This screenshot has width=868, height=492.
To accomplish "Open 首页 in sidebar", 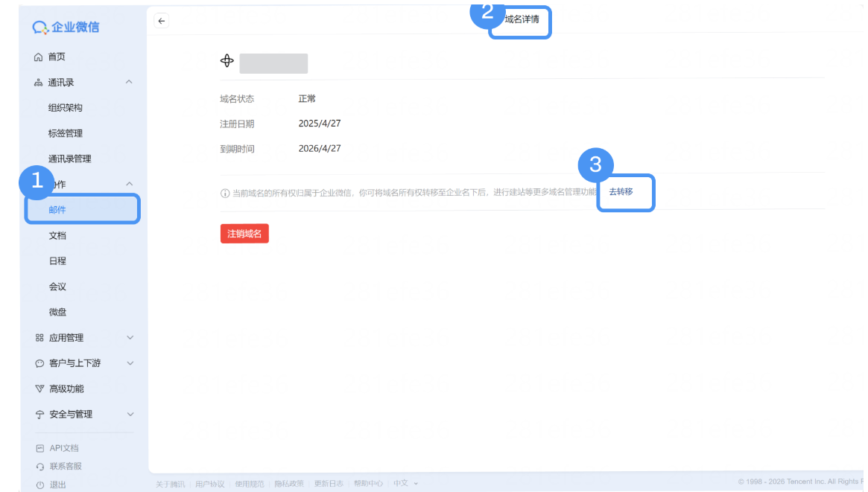I will pyautogui.click(x=57, y=57).
